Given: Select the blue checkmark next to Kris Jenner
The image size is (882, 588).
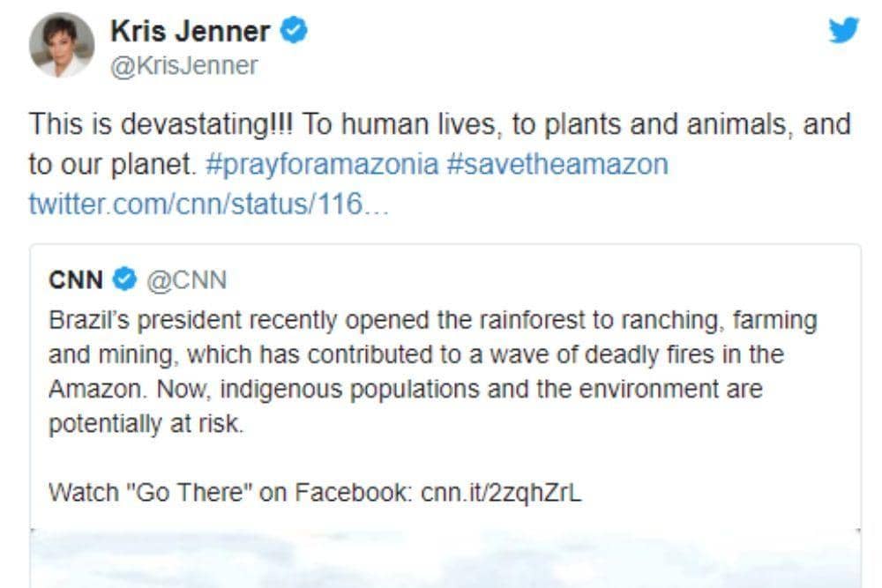Looking at the screenshot, I should click(291, 28).
